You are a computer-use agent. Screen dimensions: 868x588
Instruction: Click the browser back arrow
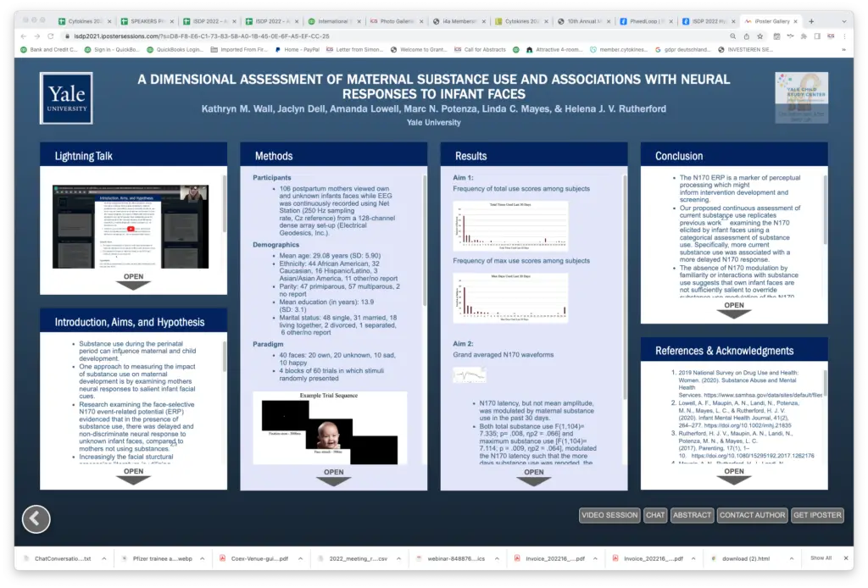coord(23,36)
